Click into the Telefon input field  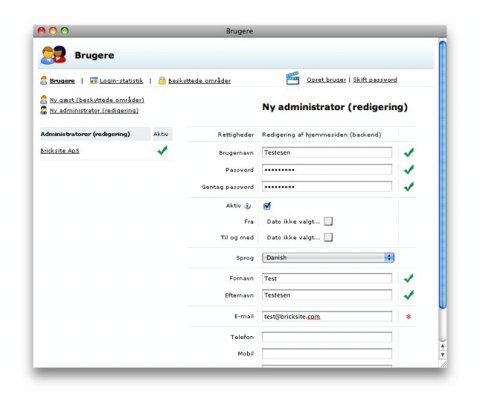coord(327,337)
